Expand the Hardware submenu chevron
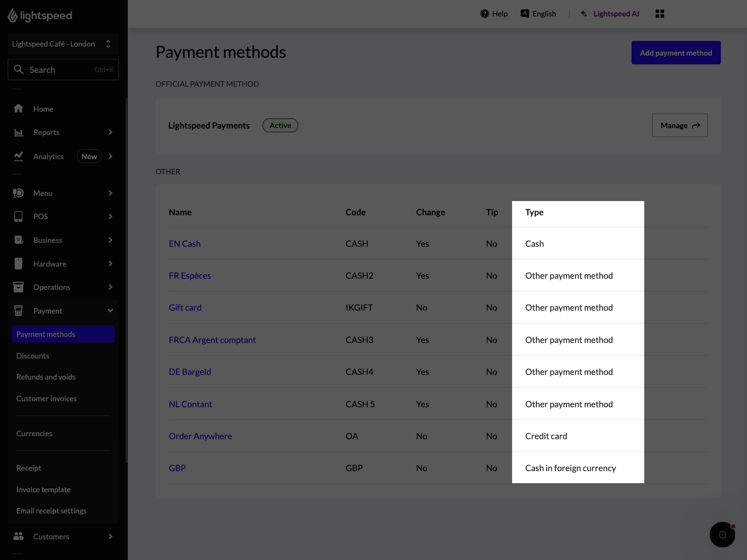 [x=110, y=264]
